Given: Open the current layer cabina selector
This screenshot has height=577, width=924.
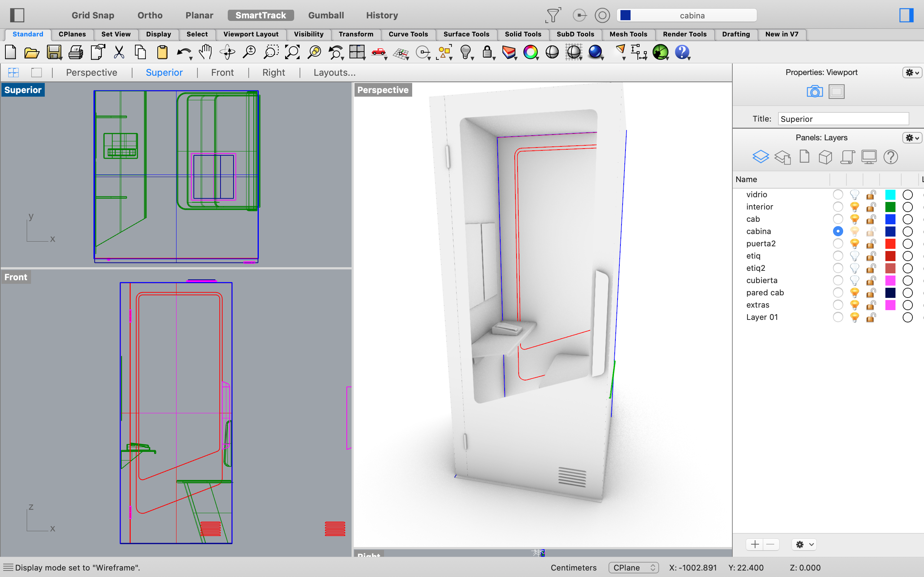Looking at the screenshot, I should tap(687, 15).
